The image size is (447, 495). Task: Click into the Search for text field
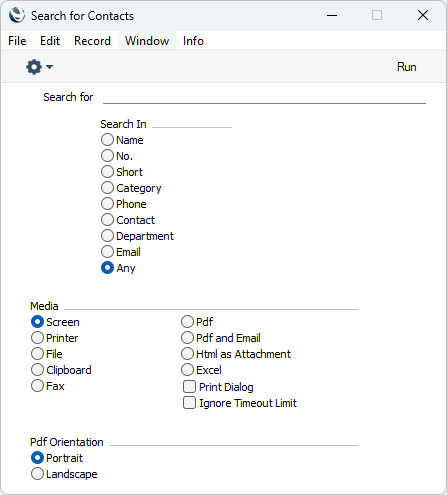coord(264,97)
